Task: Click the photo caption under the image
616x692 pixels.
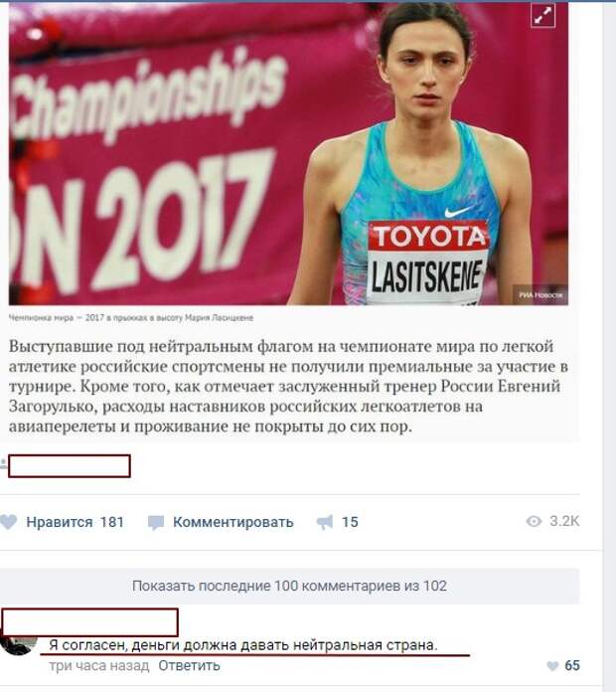Action: pyautogui.click(x=131, y=318)
